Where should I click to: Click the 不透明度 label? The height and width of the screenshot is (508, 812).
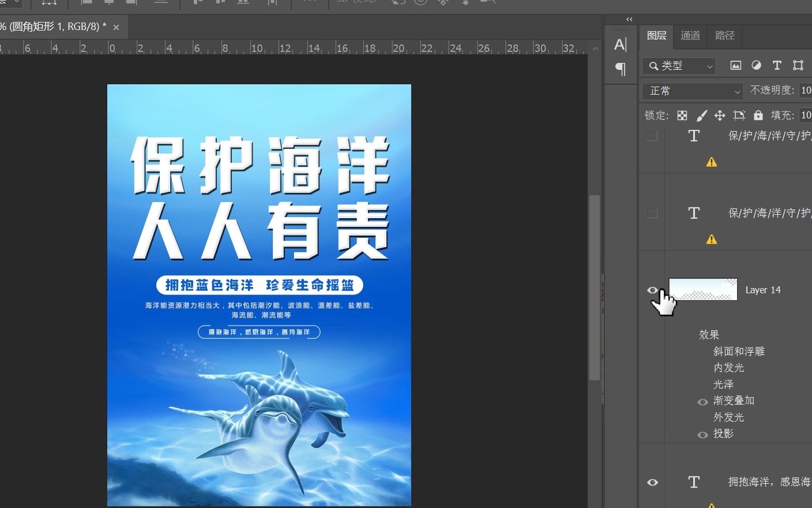[772, 90]
